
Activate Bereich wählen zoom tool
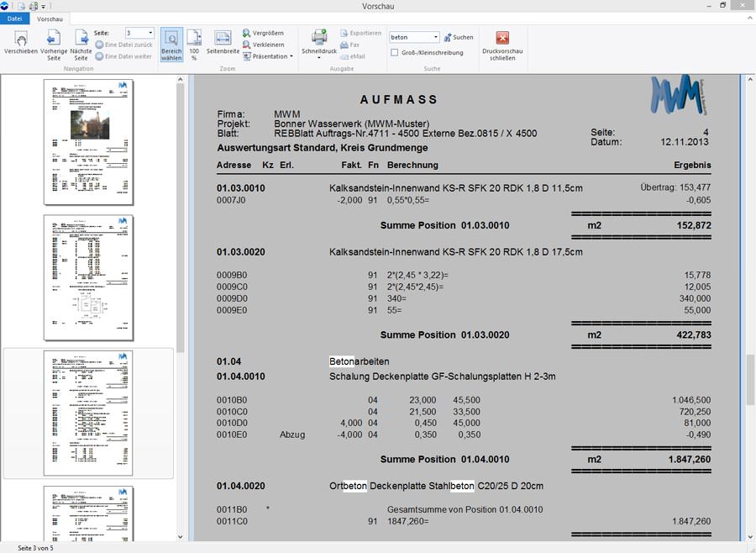[x=171, y=45]
